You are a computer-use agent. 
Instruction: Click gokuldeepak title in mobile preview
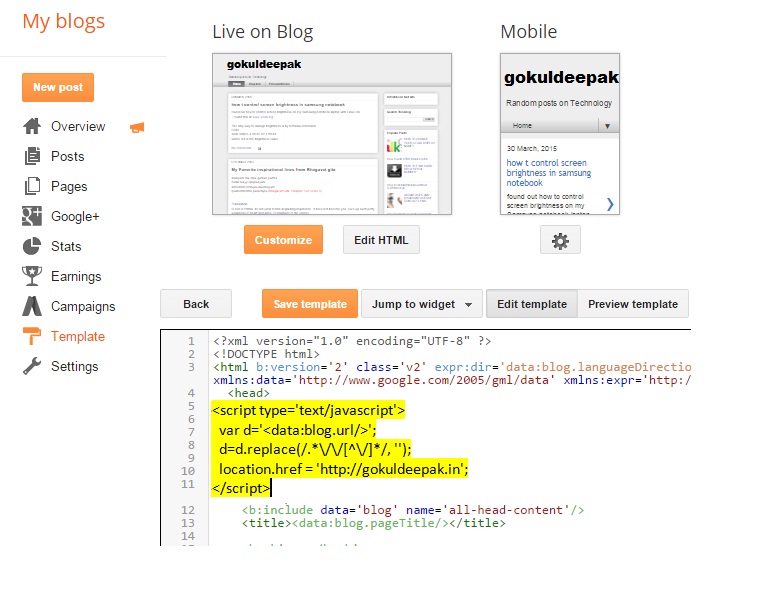561,77
